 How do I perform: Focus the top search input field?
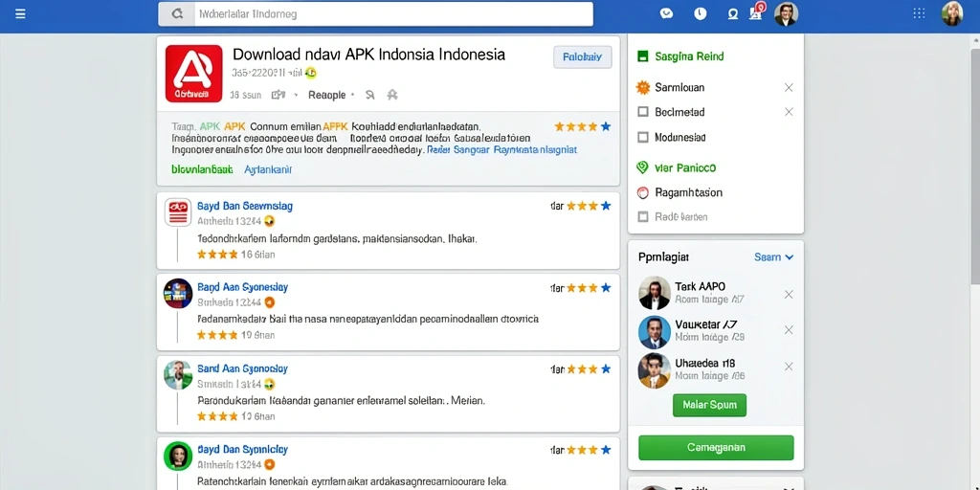click(393, 13)
